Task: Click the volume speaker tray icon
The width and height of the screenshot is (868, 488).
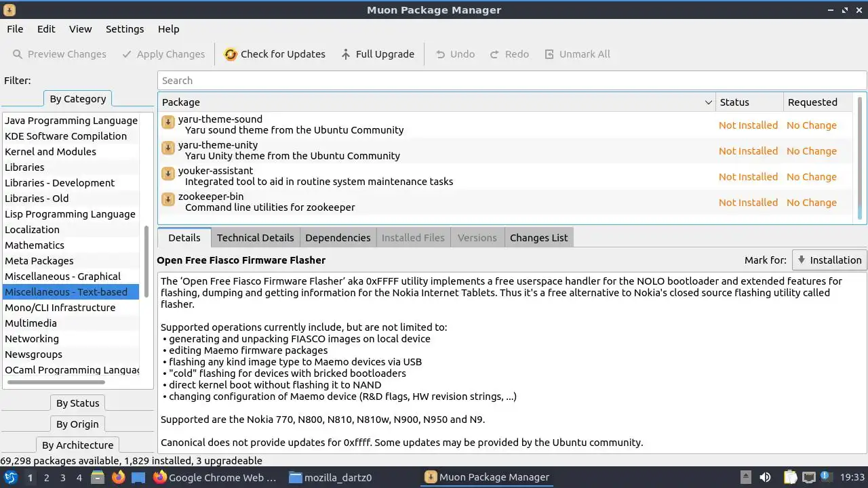Action: 765,477
